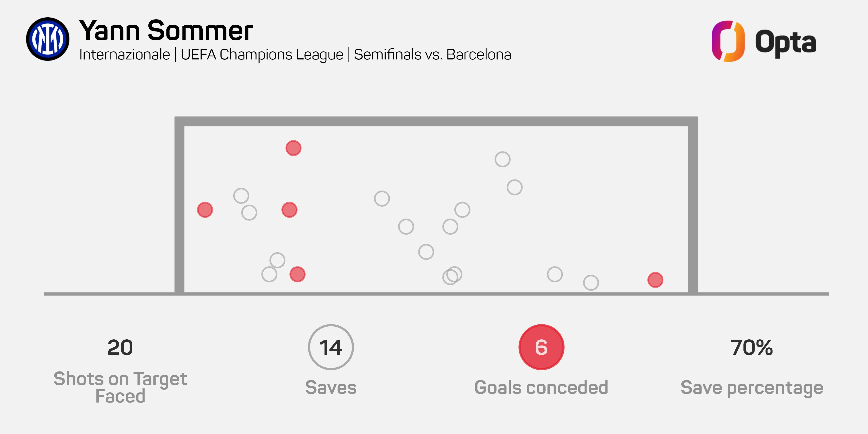868x434 pixels.
Task: Click the top crossbar of the goal frame
Action: pyautogui.click(x=436, y=121)
